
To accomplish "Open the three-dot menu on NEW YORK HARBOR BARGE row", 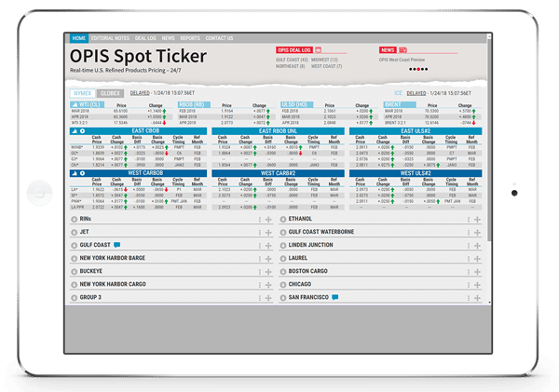I will pos(260,259).
